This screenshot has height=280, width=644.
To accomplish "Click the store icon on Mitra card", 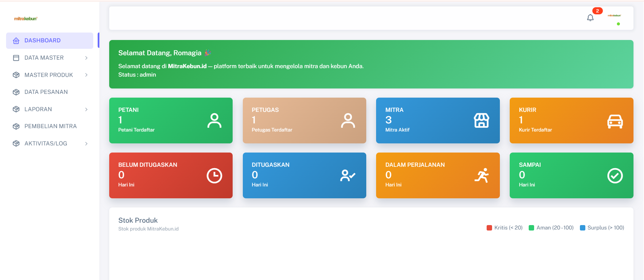I will 482,121.
